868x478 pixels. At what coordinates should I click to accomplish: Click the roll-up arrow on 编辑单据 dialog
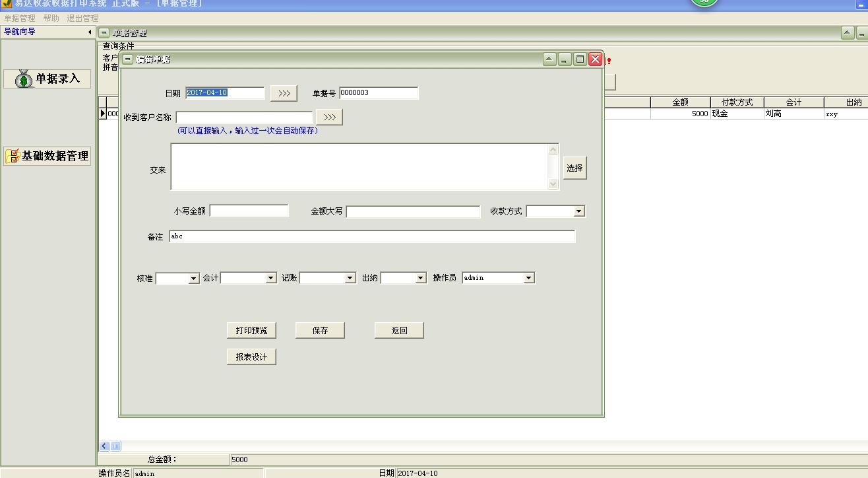point(549,59)
